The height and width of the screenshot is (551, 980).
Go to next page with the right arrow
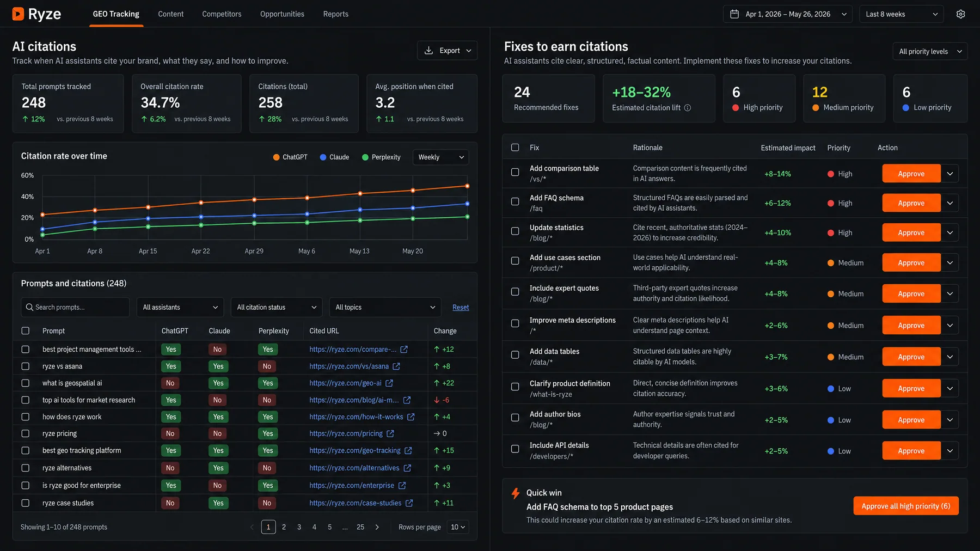377,527
